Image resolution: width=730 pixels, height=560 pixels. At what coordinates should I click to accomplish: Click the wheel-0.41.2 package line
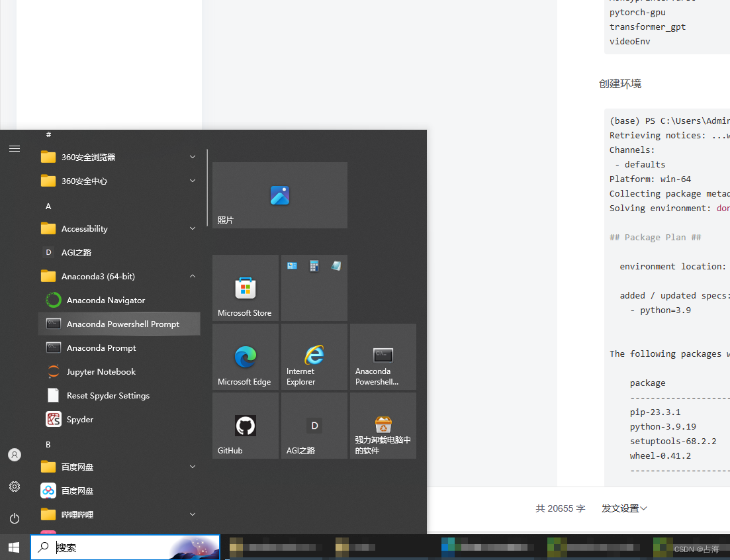point(660,455)
